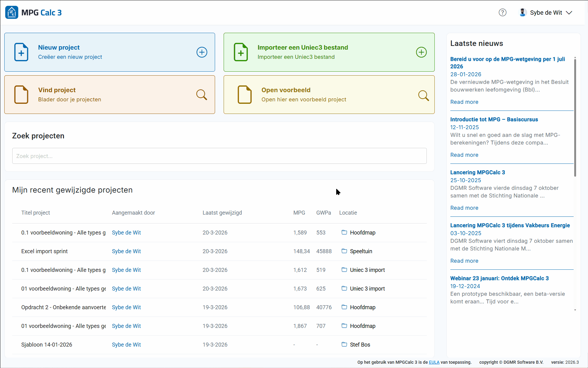Sort by Laatst gewijzigd column header
Viewport: 588px width, 368px height.
[x=222, y=213]
